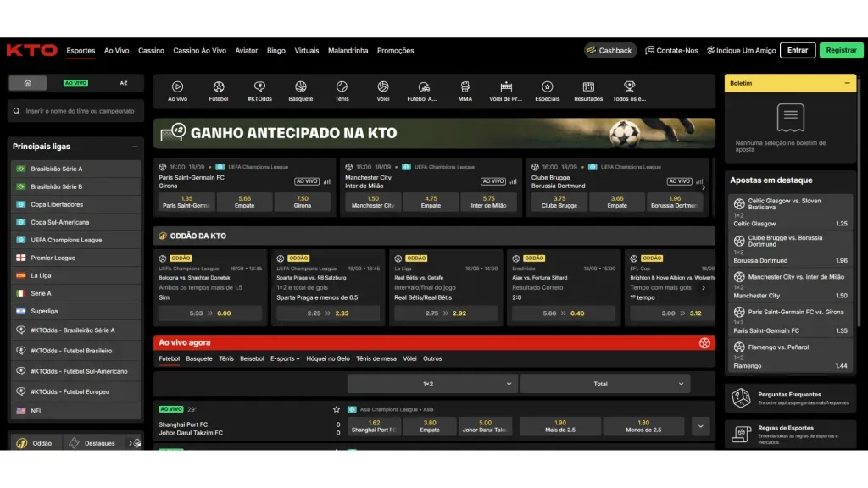Select the Tênis sport icon

[342, 86]
